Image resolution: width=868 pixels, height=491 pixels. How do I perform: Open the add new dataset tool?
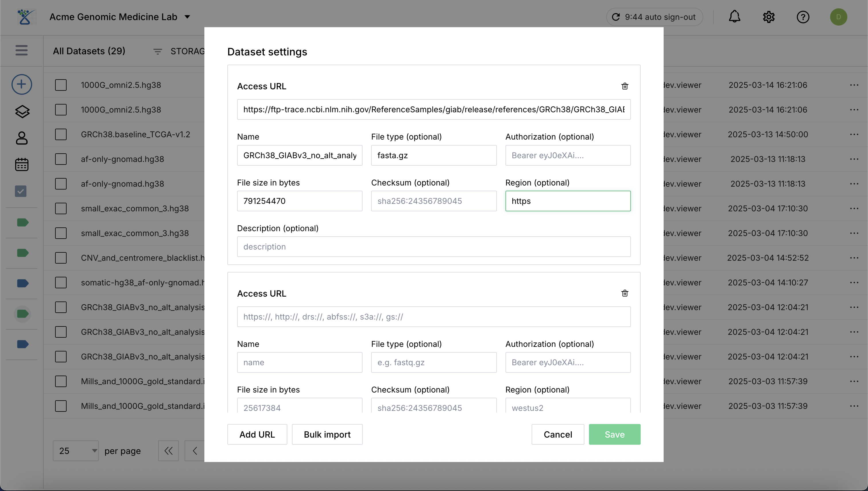click(x=21, y=84)
